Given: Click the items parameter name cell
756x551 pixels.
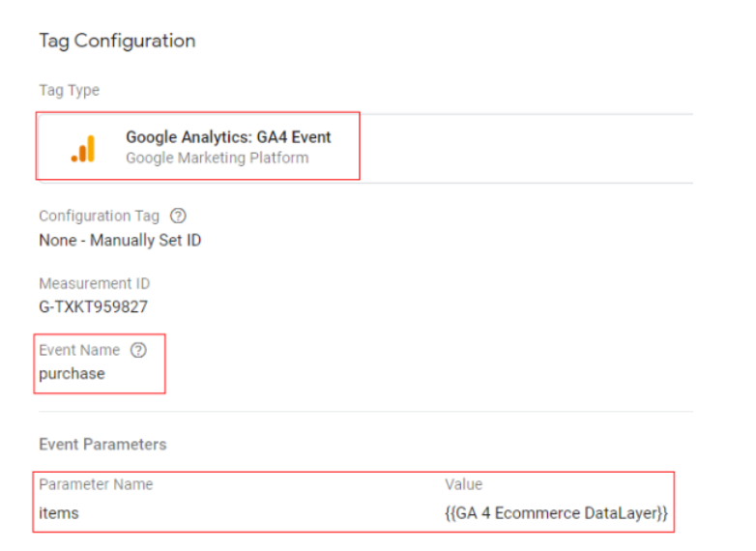Looking at the screenshot, I should coord(59,513).
